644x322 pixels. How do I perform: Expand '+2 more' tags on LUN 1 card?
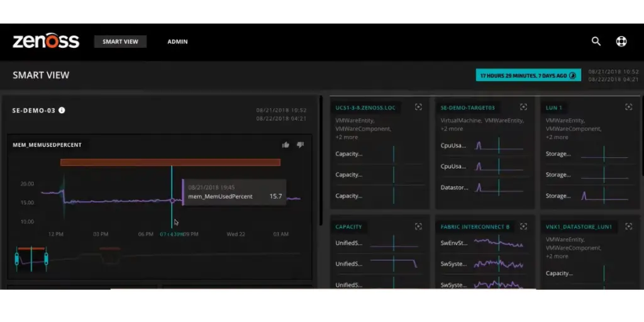click(x=557, y=137)
